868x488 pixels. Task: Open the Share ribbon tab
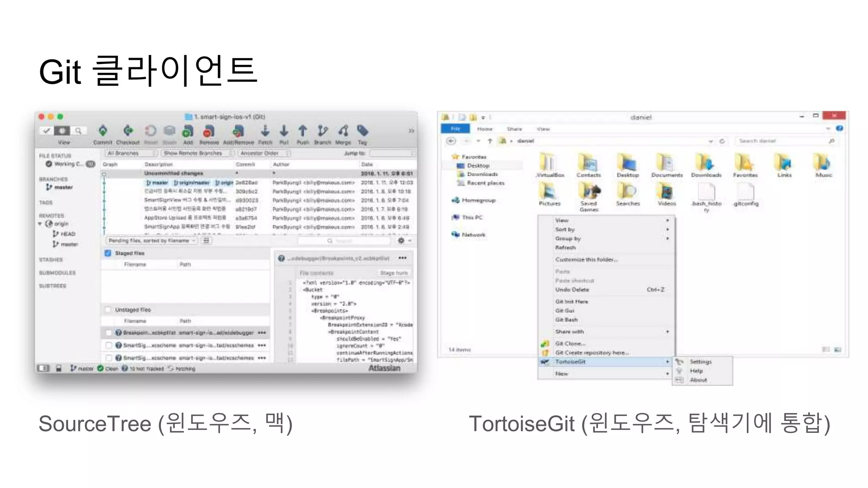(514, 129)
